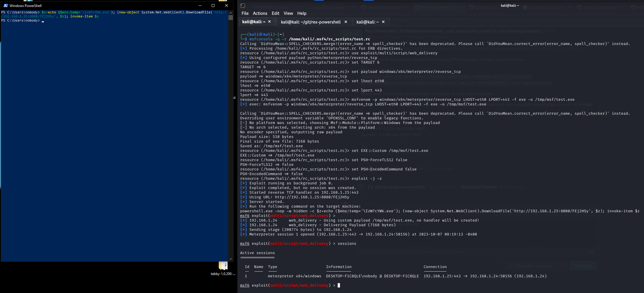Screen dimensions: 644x293
Task: Close the OffSec Library browser tab
Action: click(x=299, y=8)
